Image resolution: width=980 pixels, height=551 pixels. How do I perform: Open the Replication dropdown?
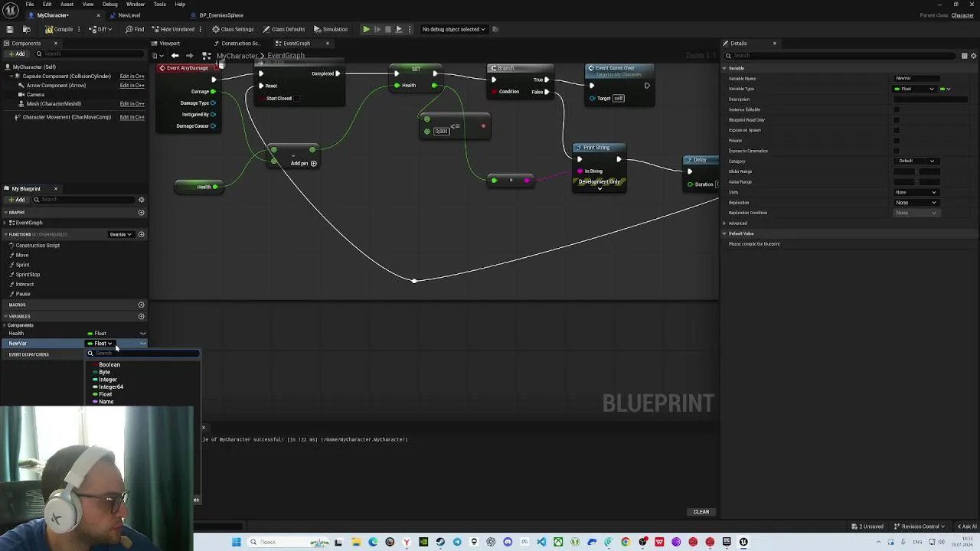pos(916,203)
